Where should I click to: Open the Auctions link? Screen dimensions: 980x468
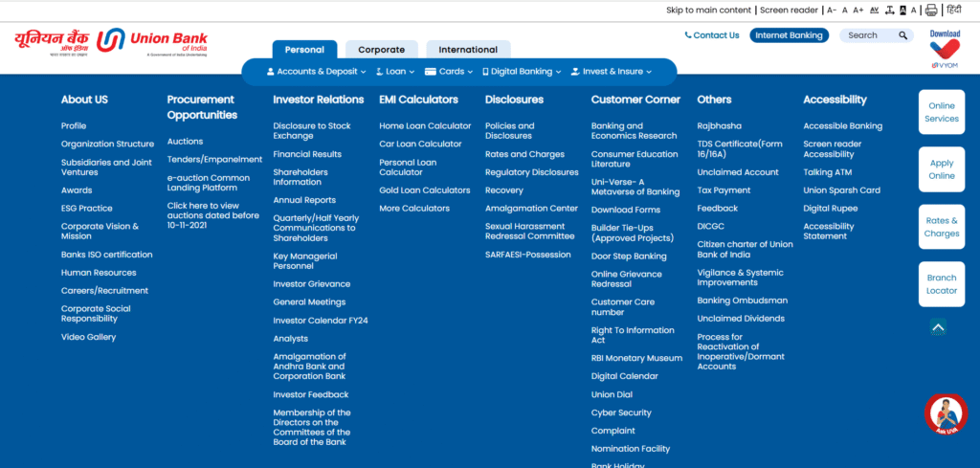point(185,142)
